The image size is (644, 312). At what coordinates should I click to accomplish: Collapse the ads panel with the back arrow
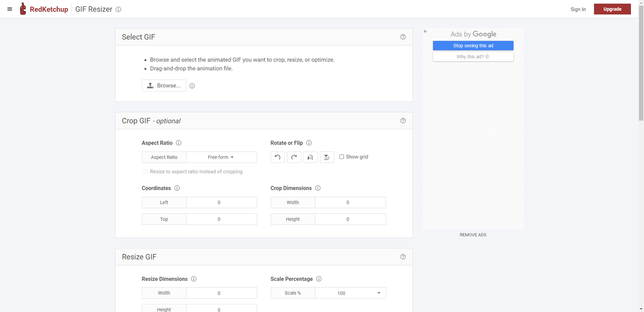click(x=426, y=31)
